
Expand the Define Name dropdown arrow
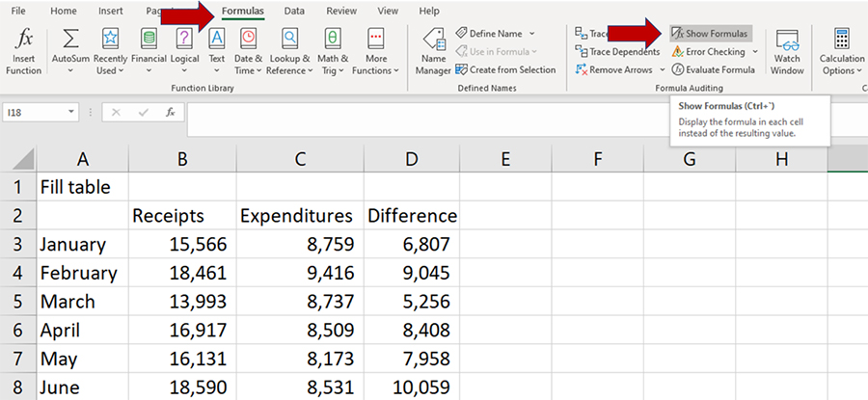(532, 33)
